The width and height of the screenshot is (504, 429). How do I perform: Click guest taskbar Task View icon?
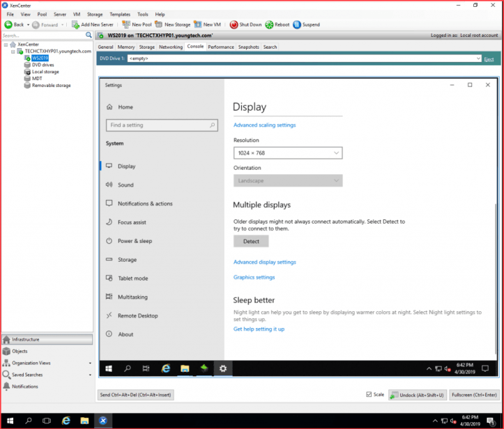tap(146, 368)
